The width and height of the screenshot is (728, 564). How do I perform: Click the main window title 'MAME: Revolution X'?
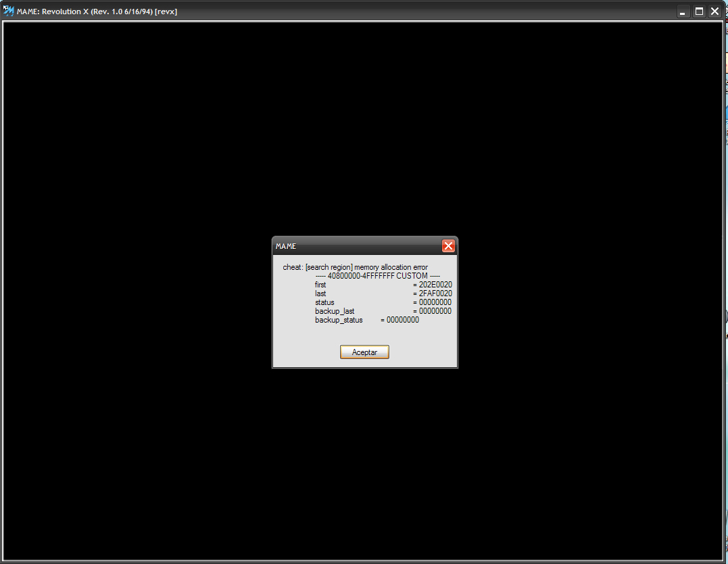point(97,11)
